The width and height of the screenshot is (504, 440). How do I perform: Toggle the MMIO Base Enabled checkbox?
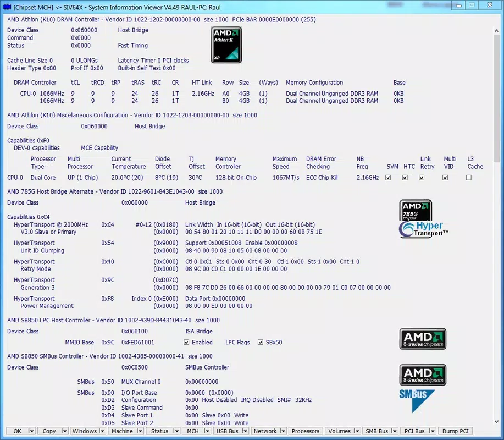pyautogui.click(x=186, y=342)
